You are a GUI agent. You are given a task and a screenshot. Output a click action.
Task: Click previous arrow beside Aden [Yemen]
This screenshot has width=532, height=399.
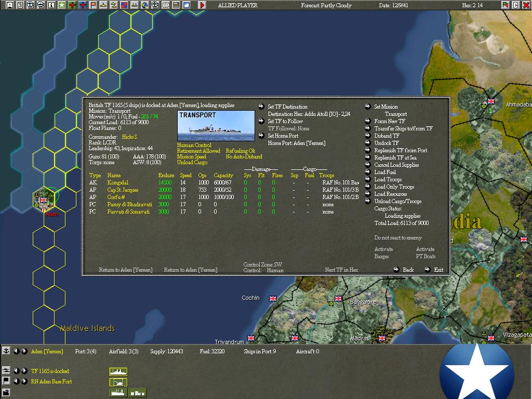pos(16,351)
